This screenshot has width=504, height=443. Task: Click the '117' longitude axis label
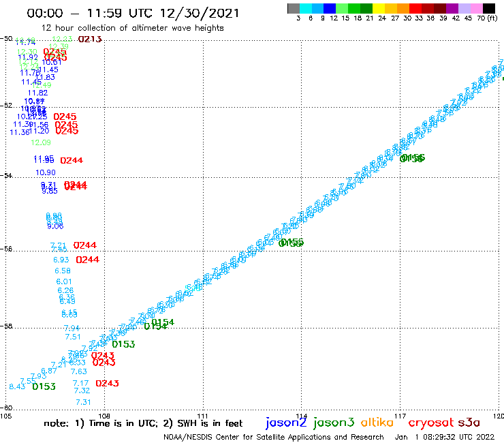pyautogui.click(x=400, y=416)
